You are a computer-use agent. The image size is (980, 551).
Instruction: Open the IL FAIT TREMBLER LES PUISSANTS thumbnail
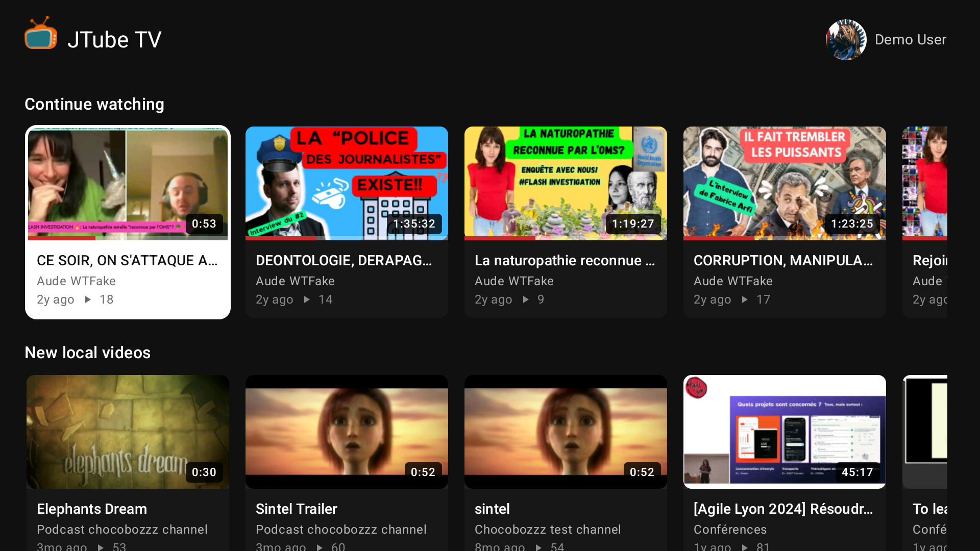[785, 183]
